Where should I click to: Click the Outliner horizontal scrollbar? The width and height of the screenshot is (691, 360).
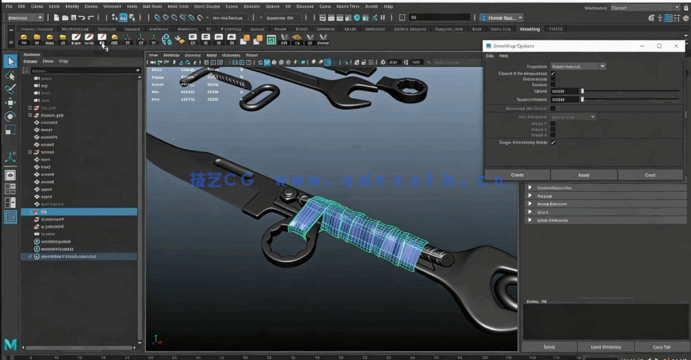[x=78, y=348]
